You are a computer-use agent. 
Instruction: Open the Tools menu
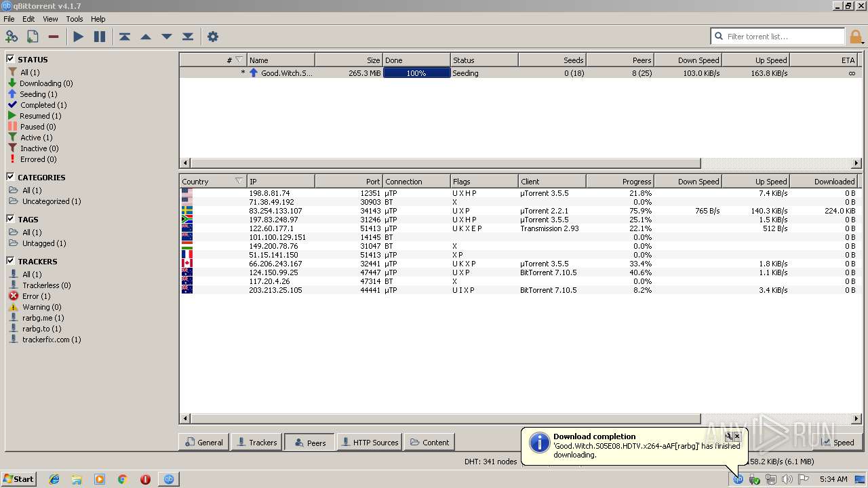point(75,19)
